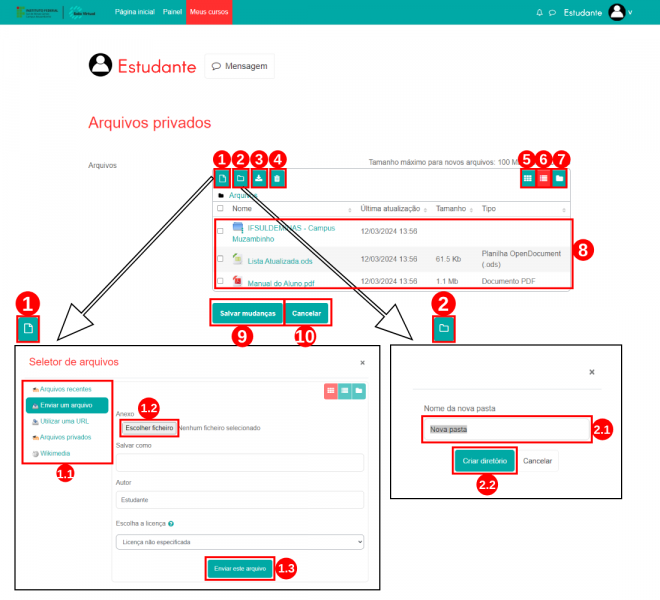Open the notifications bell icon

tap(539, 13)
